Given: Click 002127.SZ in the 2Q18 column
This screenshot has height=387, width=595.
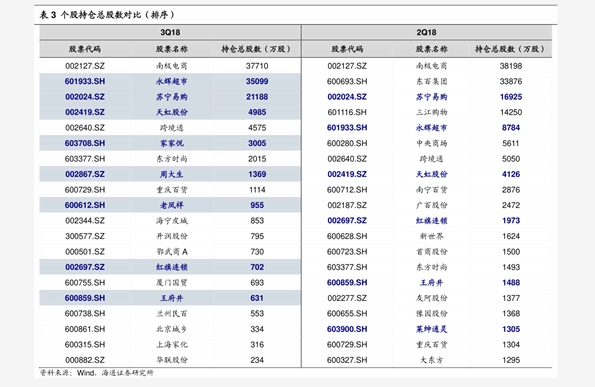Looking at the screenshot, I should pos(347,66).
